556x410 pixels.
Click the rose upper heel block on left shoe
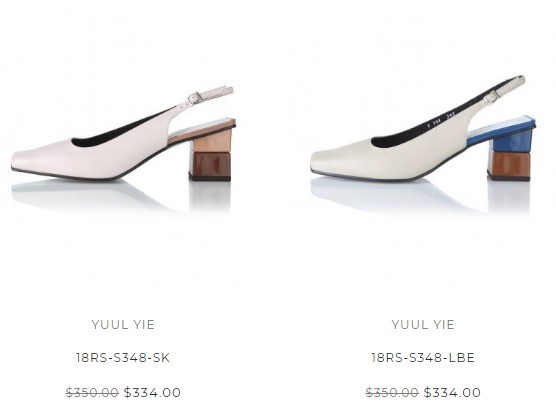coord(212,141)
